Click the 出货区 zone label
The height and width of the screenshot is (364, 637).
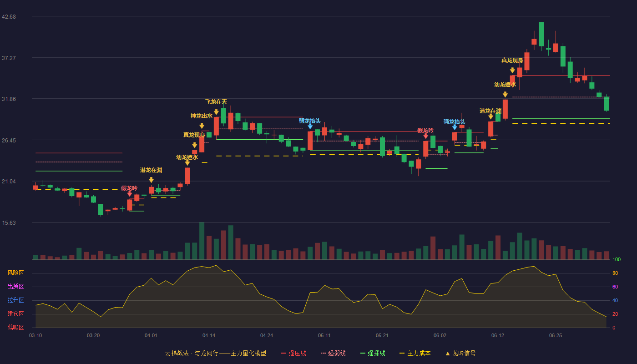[x=15, y=287]
